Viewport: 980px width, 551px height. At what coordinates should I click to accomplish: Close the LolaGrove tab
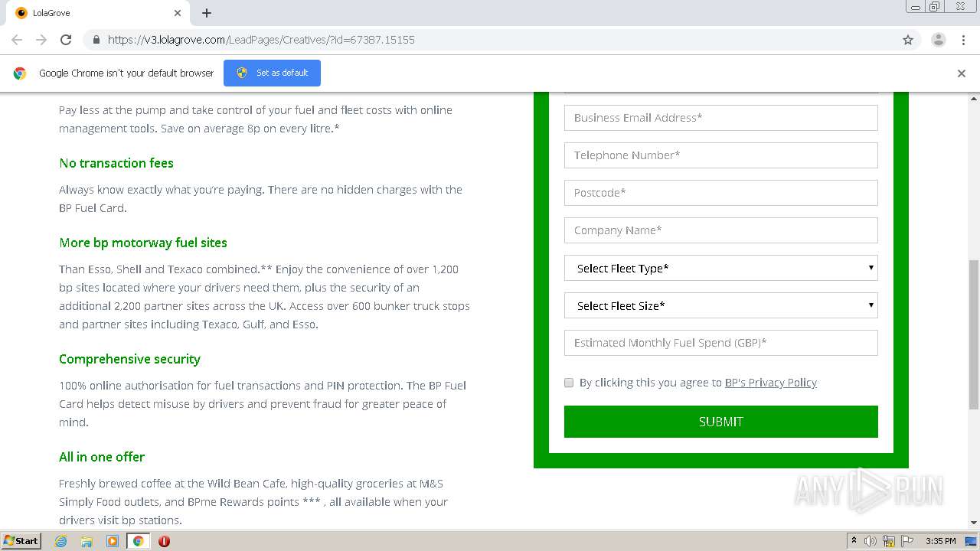coord(178,13)
